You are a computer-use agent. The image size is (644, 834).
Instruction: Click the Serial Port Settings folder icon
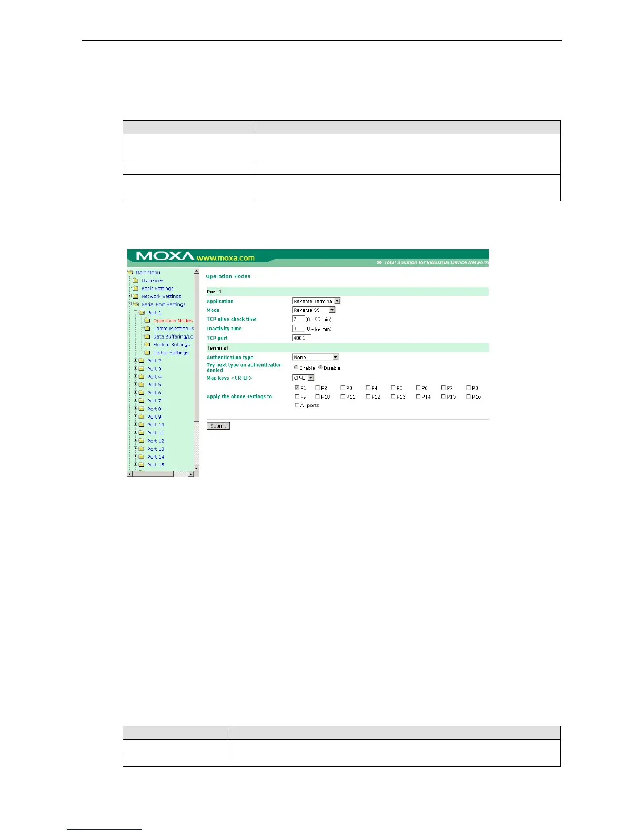coord(136,304)
